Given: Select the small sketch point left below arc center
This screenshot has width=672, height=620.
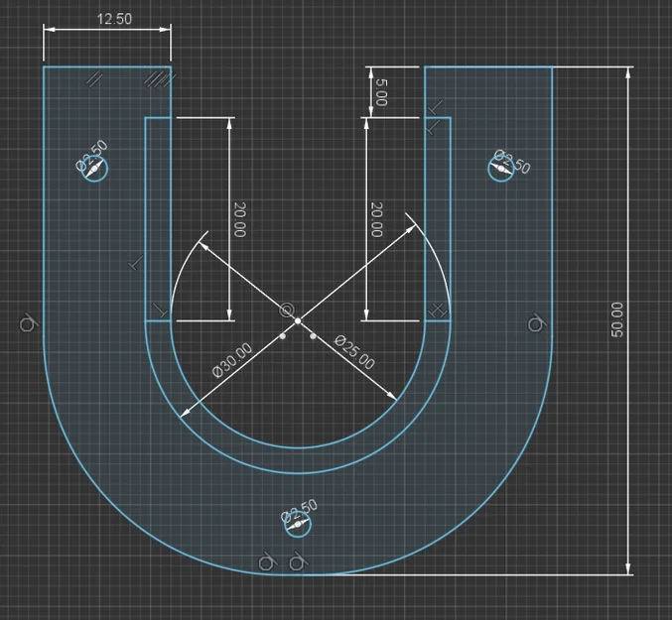Looking at the screenshot, I should point(283,336).
